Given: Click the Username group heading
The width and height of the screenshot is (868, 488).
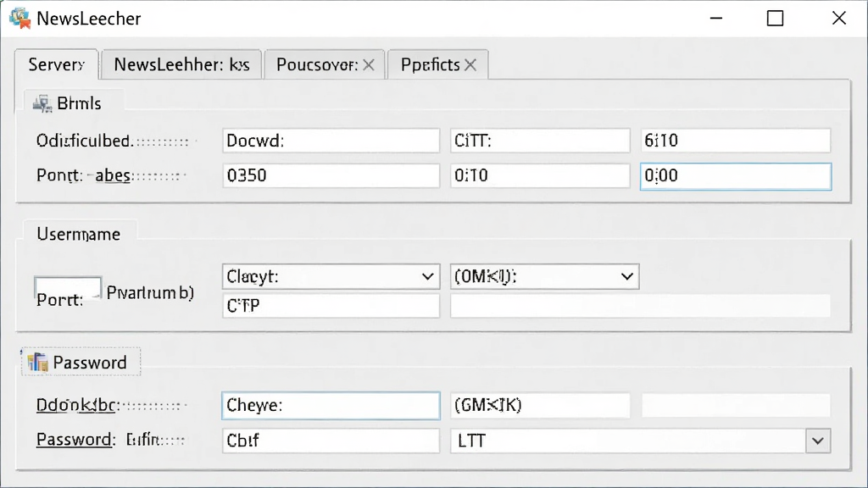Looking at the screenshot, I should click(x=79, y=234).
